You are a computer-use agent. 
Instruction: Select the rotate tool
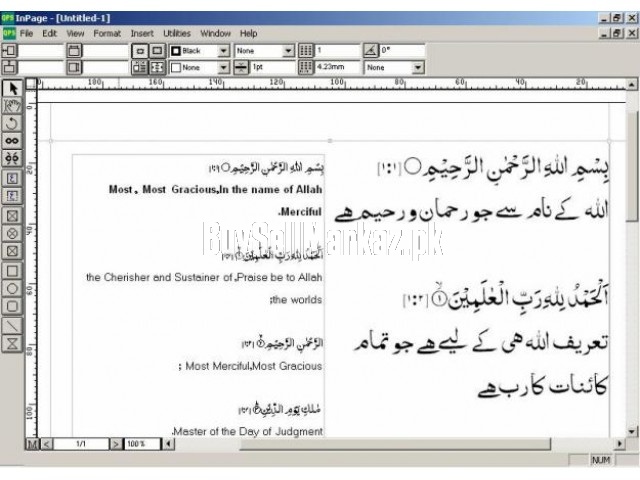pyautogui.click(x=13, y=122)
